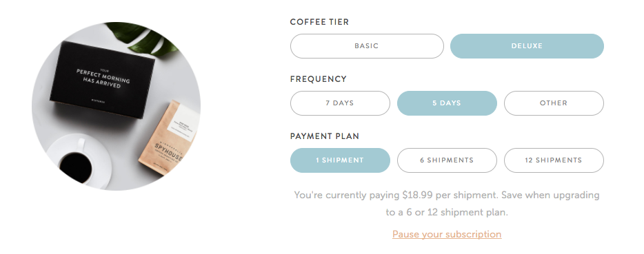Screen dimensions: 644x254
Task: Click the green leaf in the product photo
Action: tap(141, 39)
